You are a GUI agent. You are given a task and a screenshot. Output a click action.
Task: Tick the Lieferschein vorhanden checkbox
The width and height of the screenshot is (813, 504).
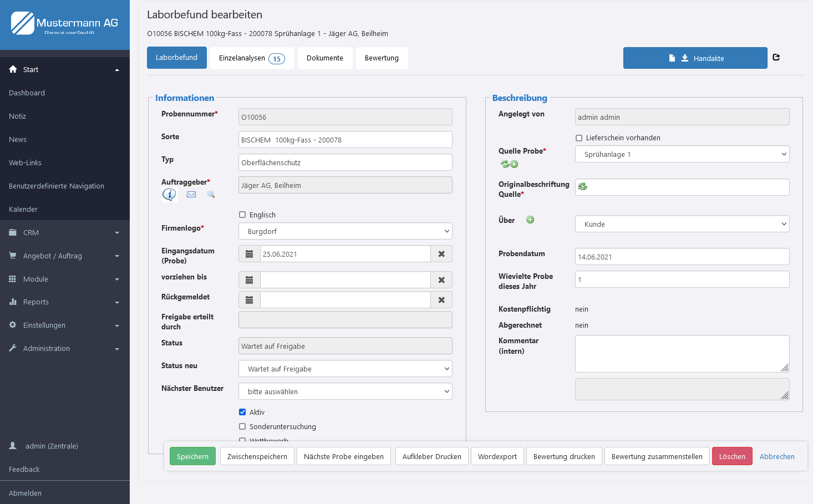[x=579, y=138]
